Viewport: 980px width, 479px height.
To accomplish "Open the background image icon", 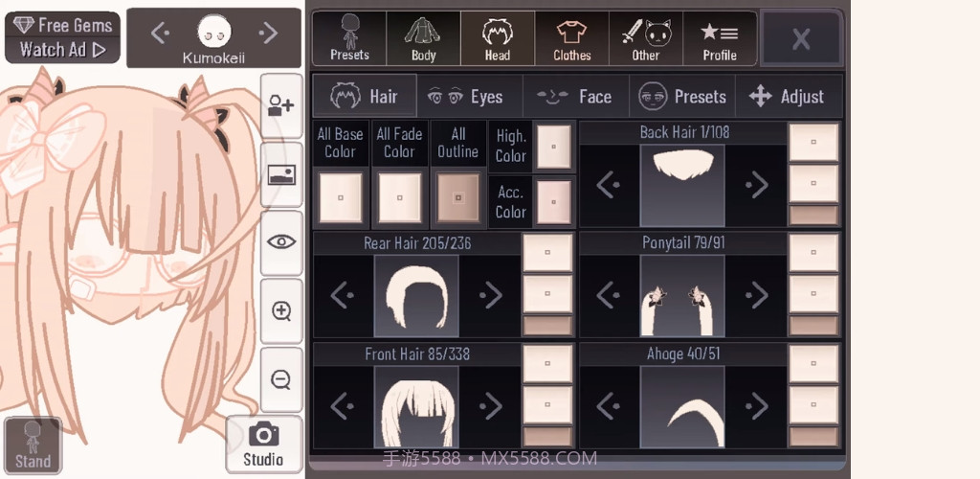I will click(x=281, y=174).
